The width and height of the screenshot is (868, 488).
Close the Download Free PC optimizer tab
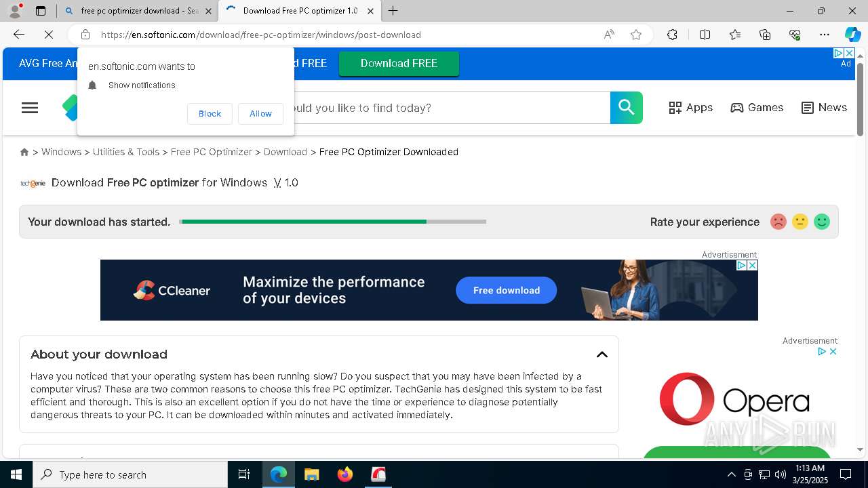coord(370,11)
